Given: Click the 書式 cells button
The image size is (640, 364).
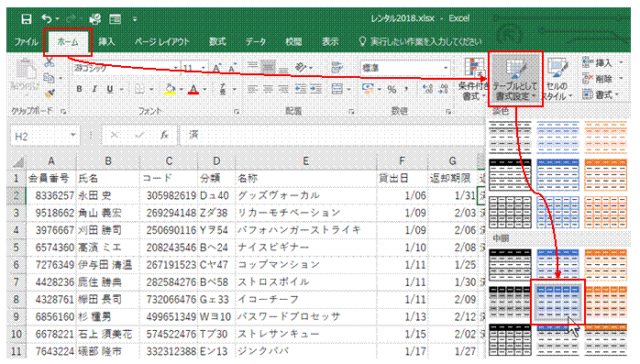Looking at the screenshot, I should pyautogui.click(x=601, y=94).
